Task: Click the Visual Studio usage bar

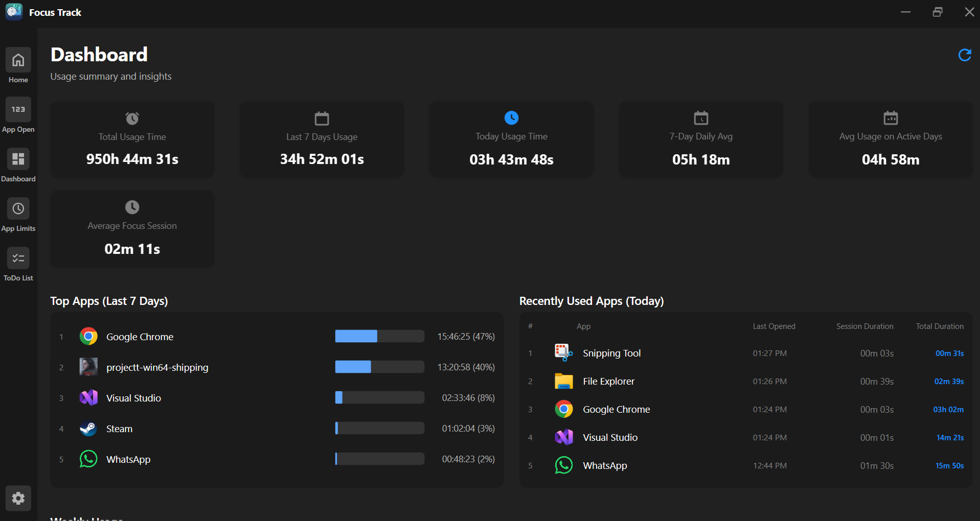Action: 380,397
